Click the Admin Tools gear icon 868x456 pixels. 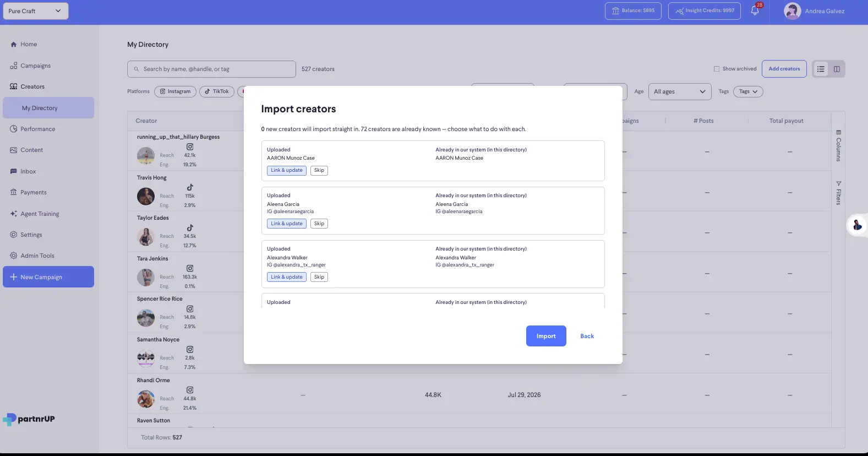coord(14,256)
